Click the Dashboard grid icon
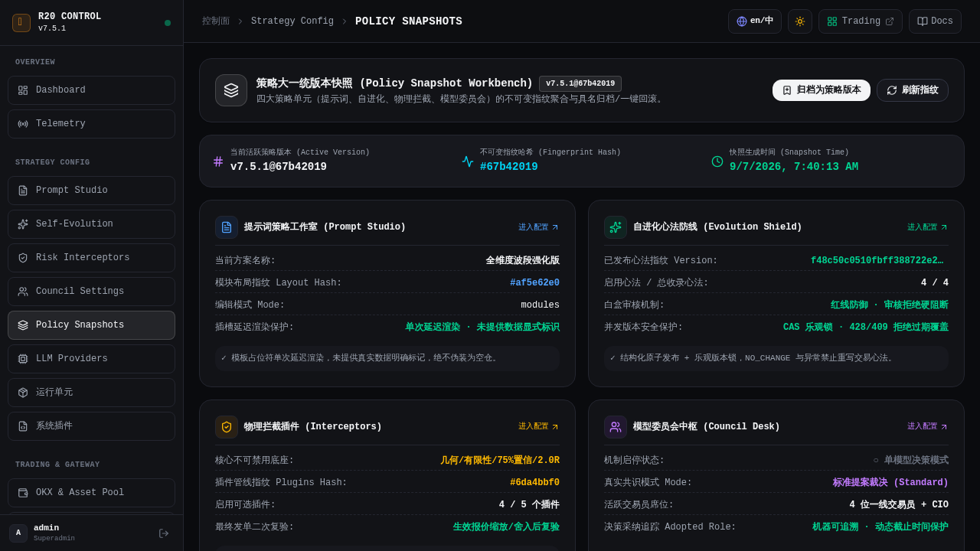 23,90
